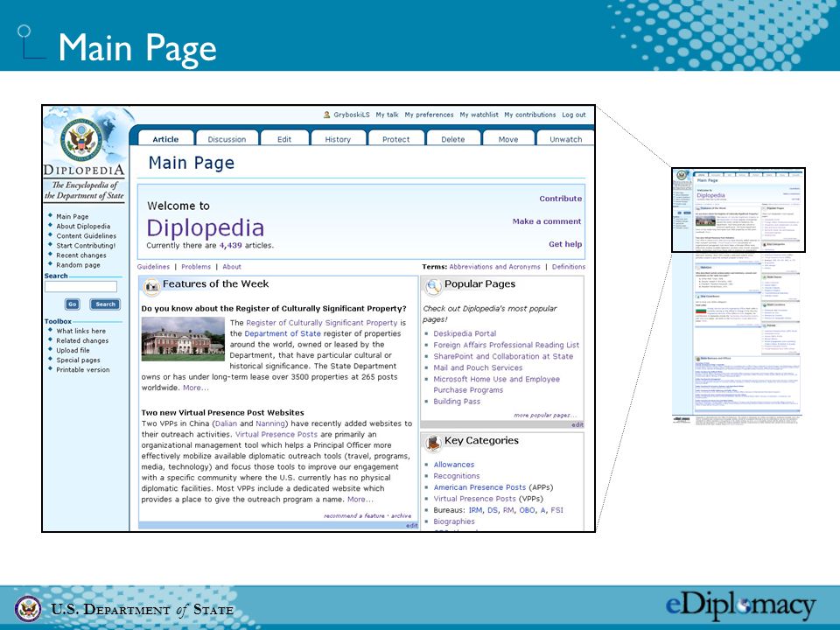Open Recent changes

pos(81,255)
